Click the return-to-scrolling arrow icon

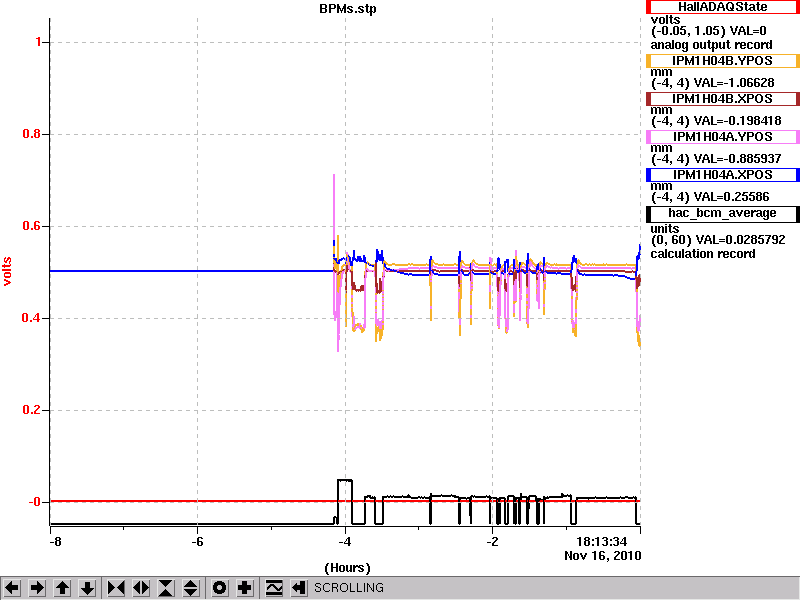point(298,588)
